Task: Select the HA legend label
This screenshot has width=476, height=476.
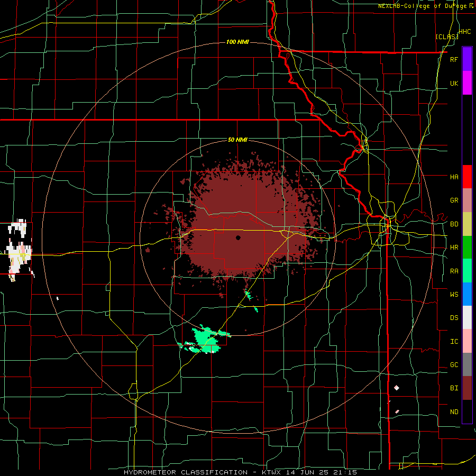Action: 454,177
